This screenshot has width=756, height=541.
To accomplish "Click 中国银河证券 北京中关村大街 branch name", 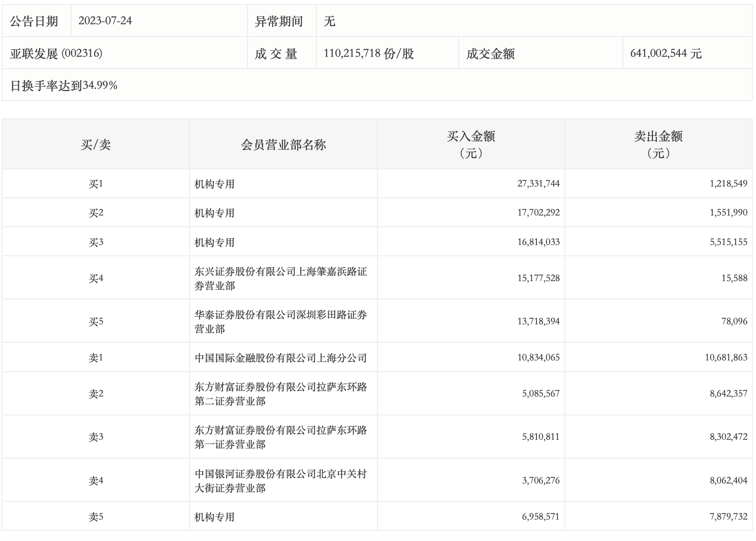I will click(280, 480).
